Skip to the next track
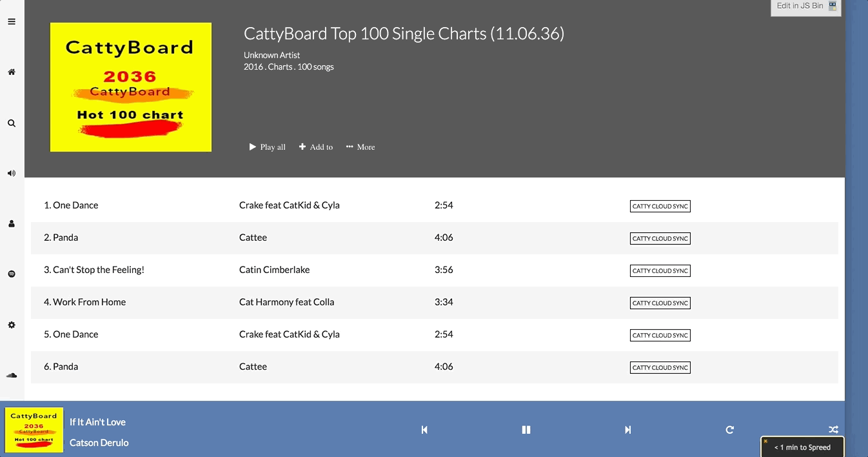This screenshot has height=457, width=868. 627,430
